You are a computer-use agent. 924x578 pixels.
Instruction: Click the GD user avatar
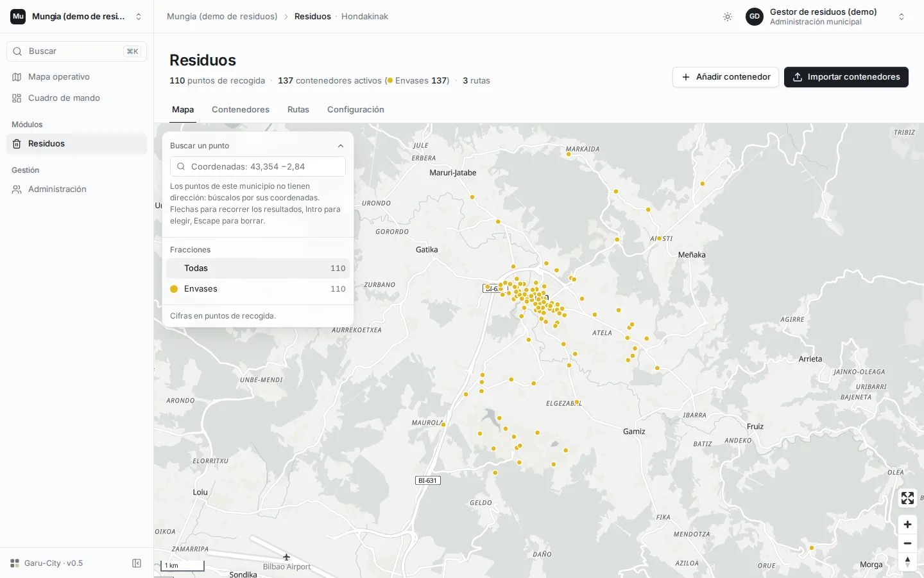755,17
